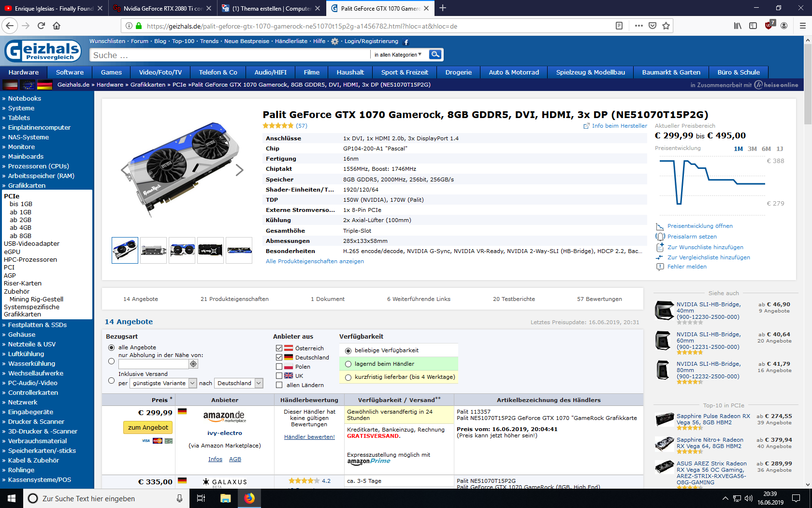Check UK vendor checkbox

[279, 376]
